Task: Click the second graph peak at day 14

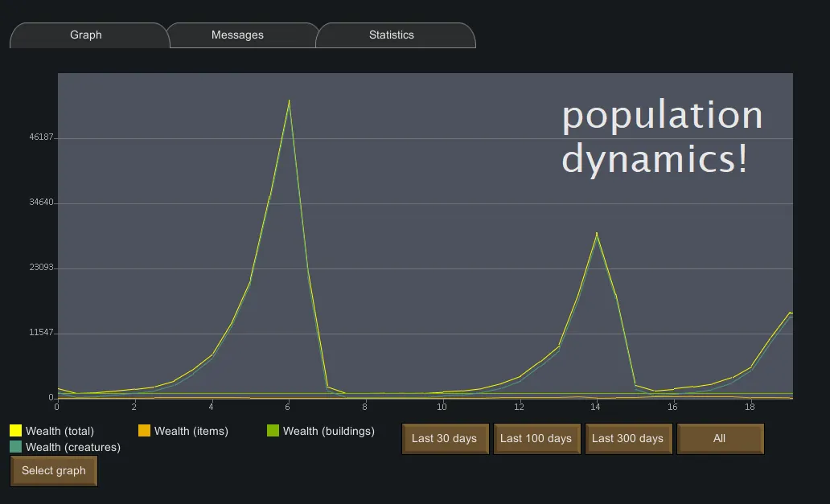Action: [x=596, y=234]
